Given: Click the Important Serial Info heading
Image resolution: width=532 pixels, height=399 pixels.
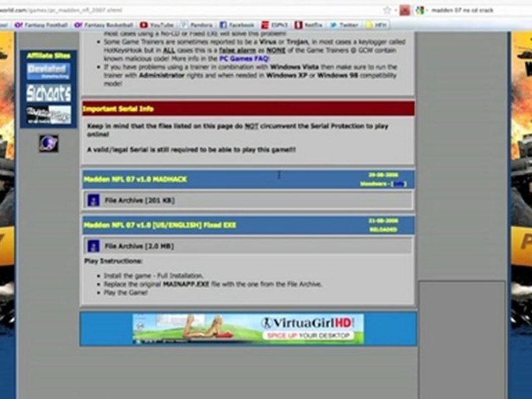Looking at the screenshot, I should click(118, 109).
